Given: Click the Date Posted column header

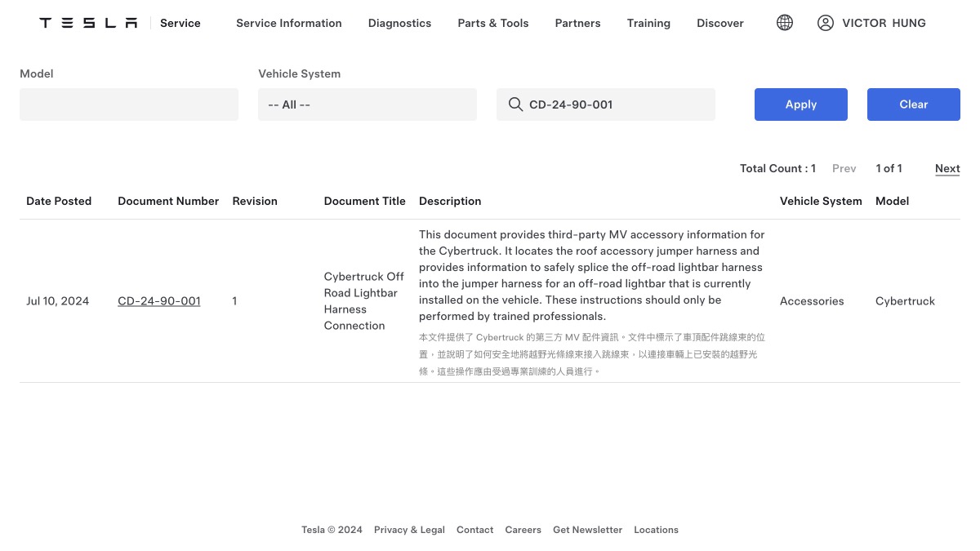Looking at the screenshot, I should (x=59, y=201).
